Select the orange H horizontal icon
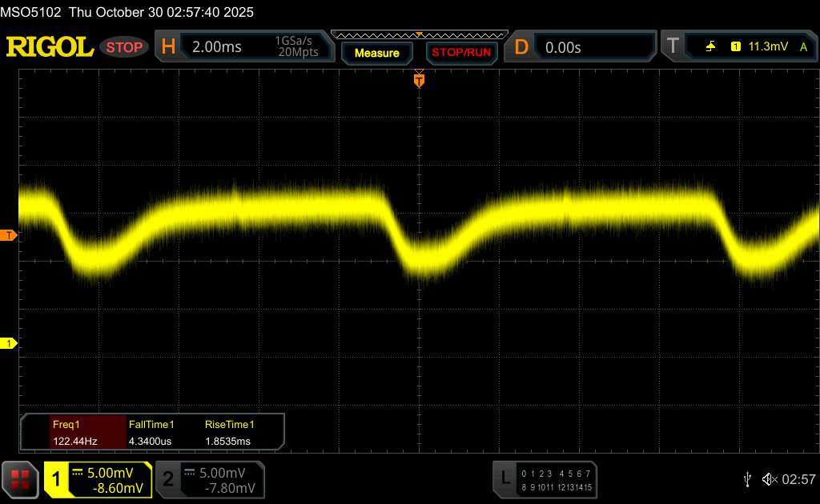The width and height of the screenshot is (820, 504). click(168, 47)
